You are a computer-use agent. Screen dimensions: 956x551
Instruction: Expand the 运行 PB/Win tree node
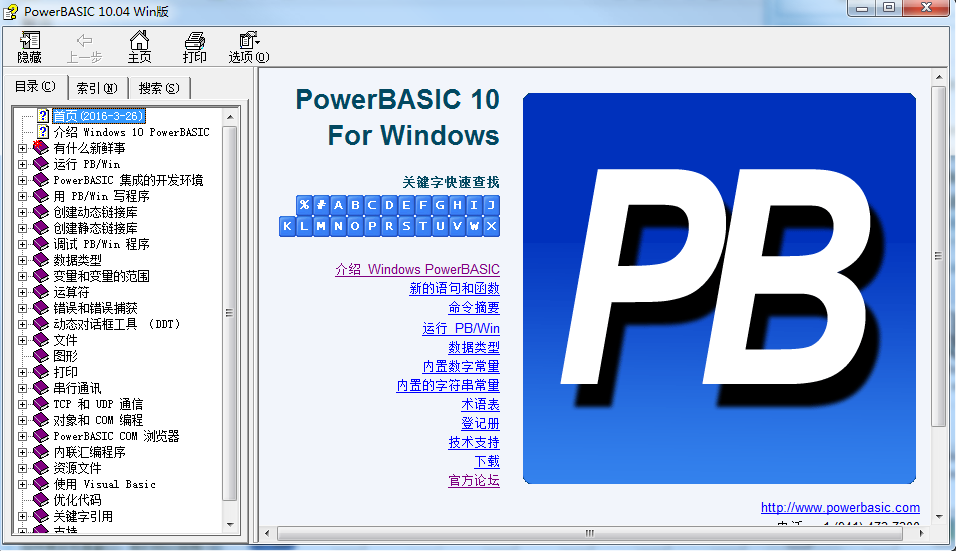tap(23, 164)
